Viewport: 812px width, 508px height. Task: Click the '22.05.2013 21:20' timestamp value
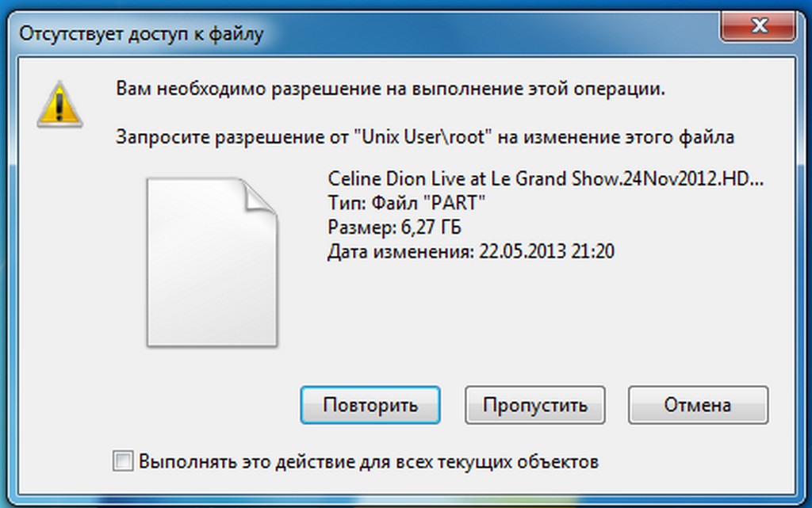[x=546, y=251]
